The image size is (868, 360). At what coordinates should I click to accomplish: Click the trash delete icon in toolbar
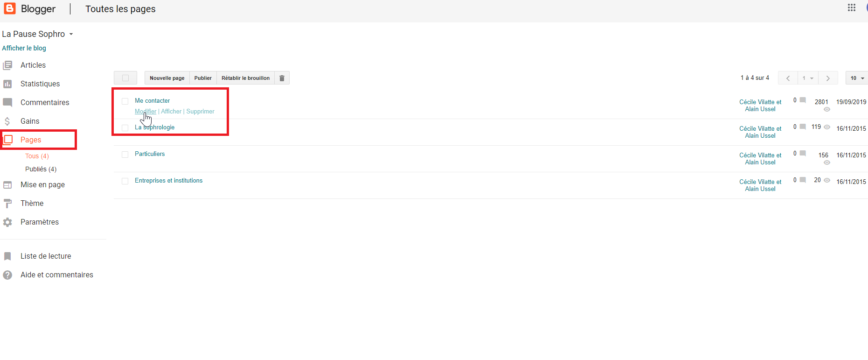tap(282, 78)
